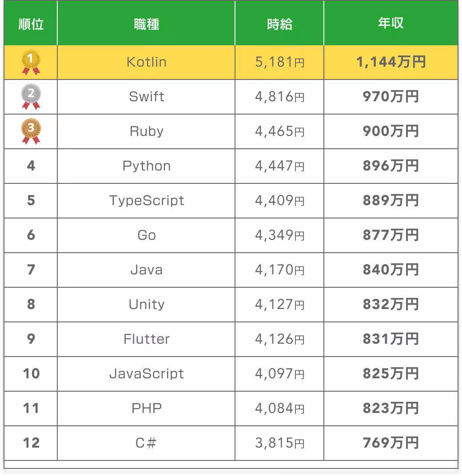Click the 5,181円 hourly wage cell
Image resolution: width=462 pixels, height=476 pixels.
[279, 62]
